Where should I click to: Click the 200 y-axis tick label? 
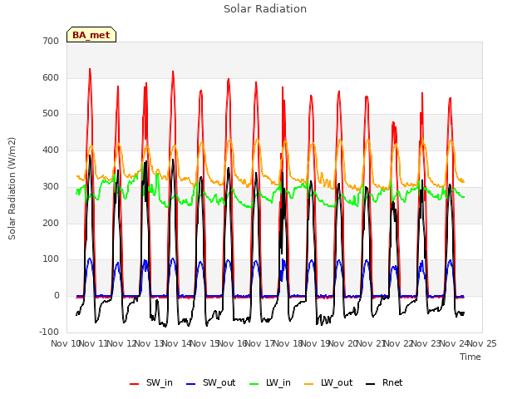click(x=51, y=223)
